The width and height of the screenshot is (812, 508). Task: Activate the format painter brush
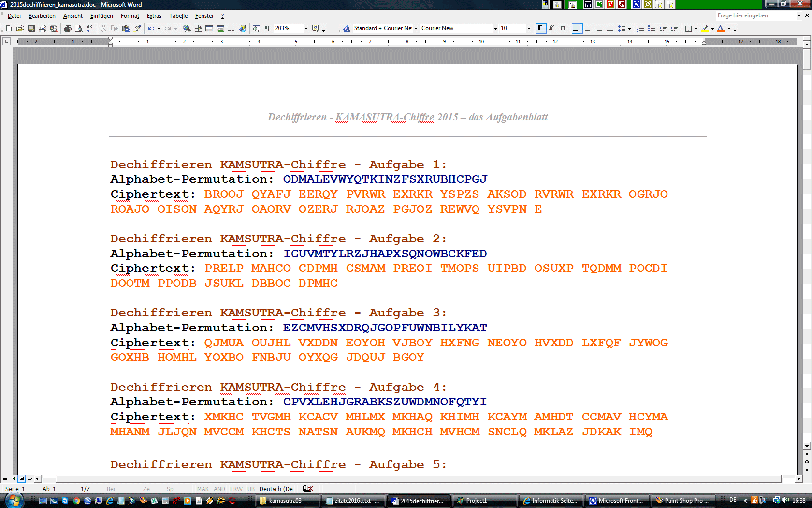137,29
